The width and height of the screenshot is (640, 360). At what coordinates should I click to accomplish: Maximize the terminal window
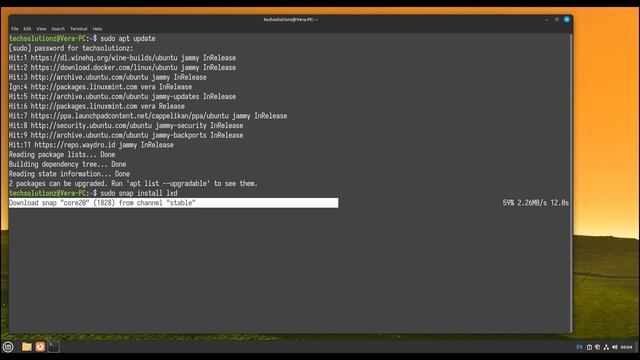557,20
